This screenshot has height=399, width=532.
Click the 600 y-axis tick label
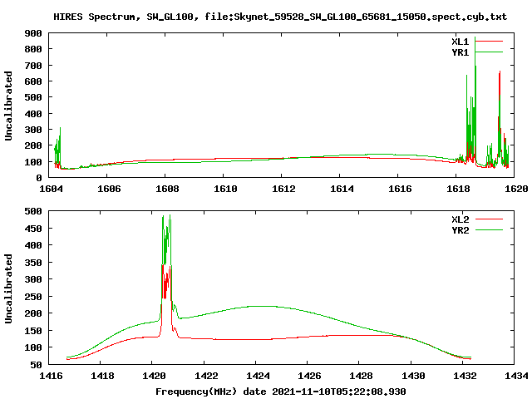tap(33, 81)
